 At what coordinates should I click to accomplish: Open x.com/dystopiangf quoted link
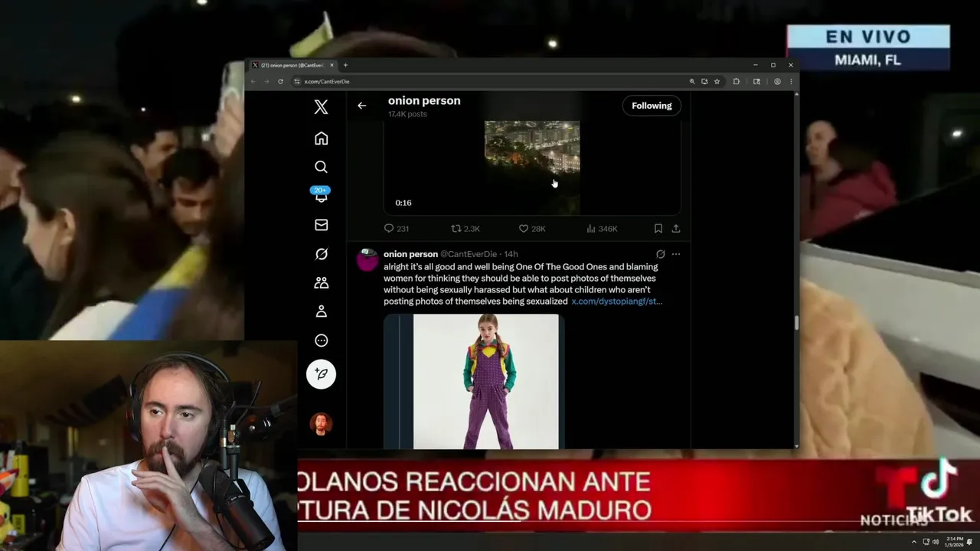(x=616, y=302)
